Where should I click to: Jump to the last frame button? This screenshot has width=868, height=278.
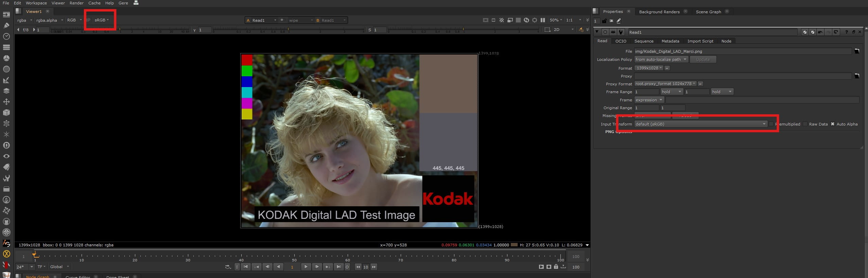(338, 267)
